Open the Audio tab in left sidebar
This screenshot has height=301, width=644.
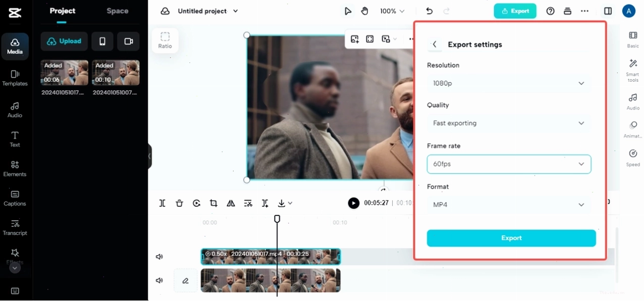tap(15, 109)
